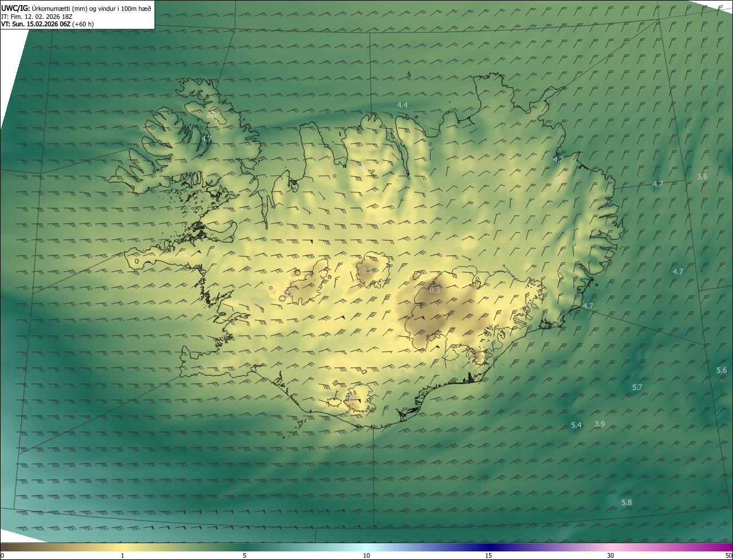This screenshot has width=733, height=560.
Task: Select the 5.4 value label
Action: (x=577, y=425)
